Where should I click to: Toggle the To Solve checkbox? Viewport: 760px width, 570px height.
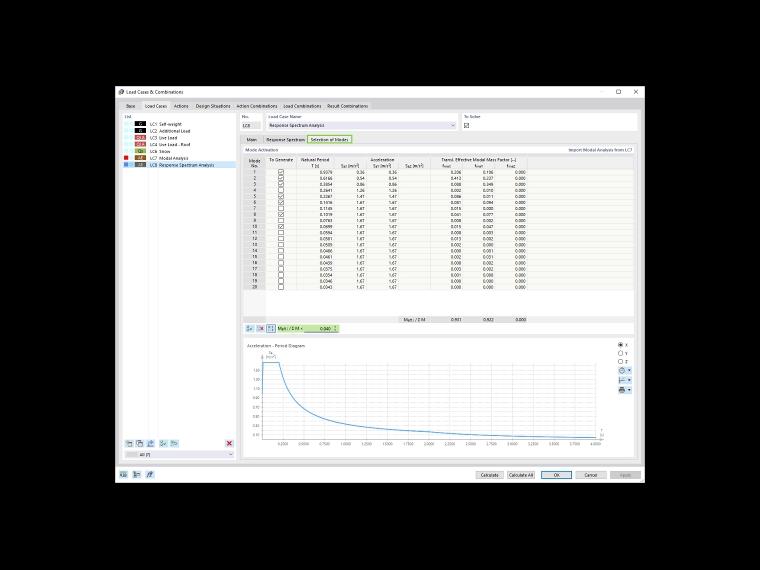[466, 126]
